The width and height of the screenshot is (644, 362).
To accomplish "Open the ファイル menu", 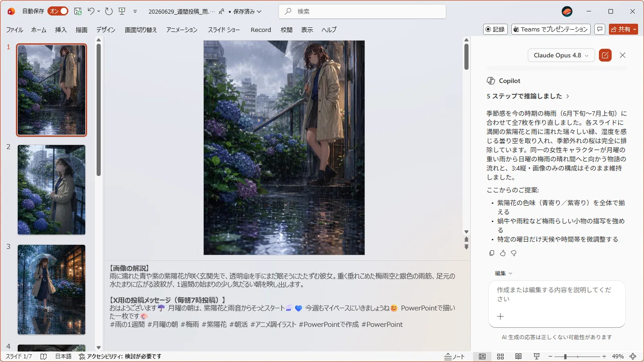I will click(15, 30).
